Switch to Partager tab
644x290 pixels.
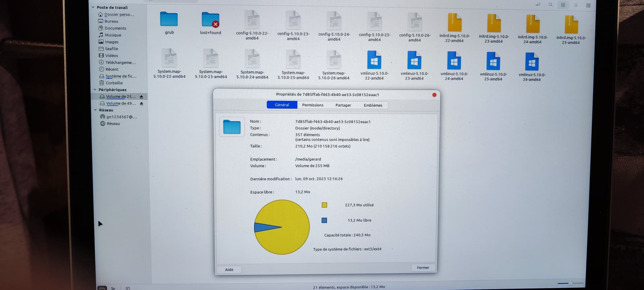click(x=343, y=105)
